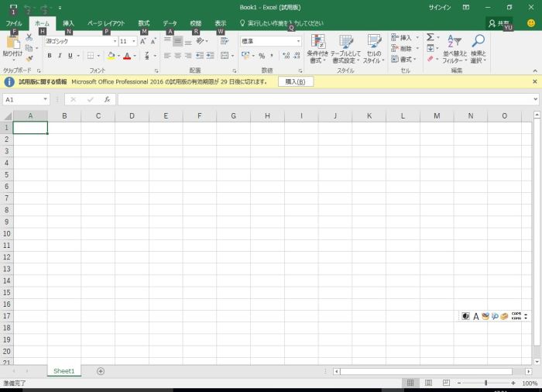Viewport: 542px width, 392px height.
Task: Click the new sheet plus icon
Action: [x=101, y=371]
